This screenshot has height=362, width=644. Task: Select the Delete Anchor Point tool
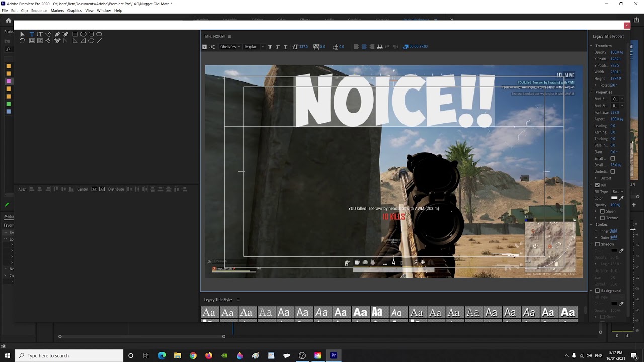(x=65, y=34)
